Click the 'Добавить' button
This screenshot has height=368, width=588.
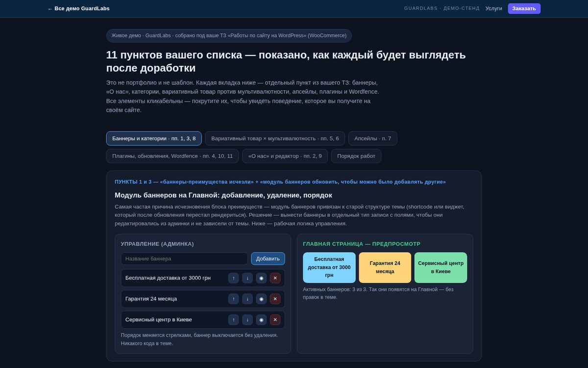[x=268, y=259]
